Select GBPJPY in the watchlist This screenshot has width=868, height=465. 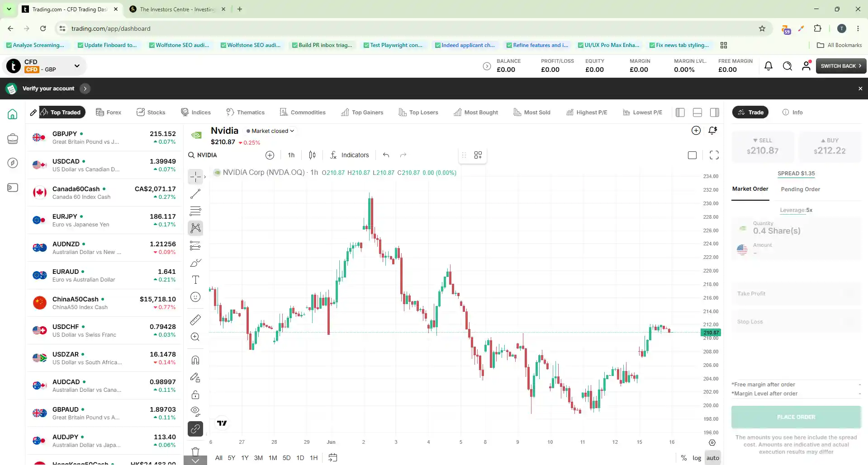[x=104, y=137]
